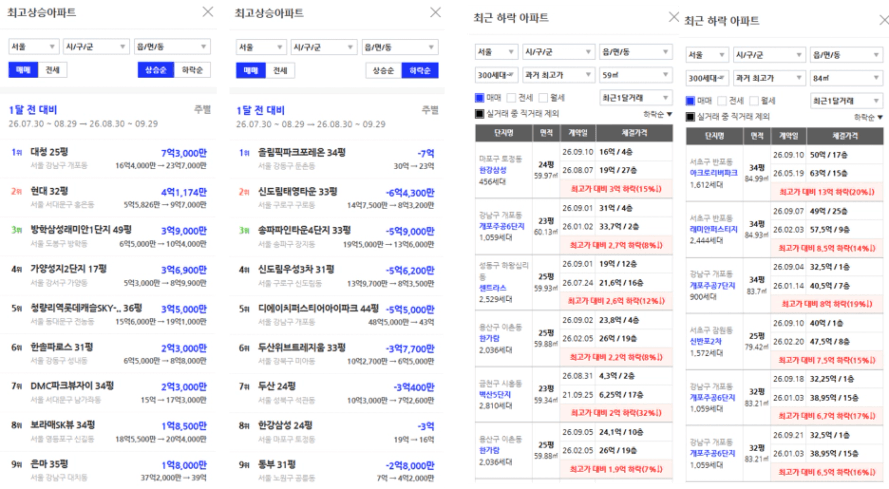Image resolution: width=889 pixels, height=489 pixels.
Task: Select 상승순 sorting in the 대청 25평 panel
Action: [156, 70]
